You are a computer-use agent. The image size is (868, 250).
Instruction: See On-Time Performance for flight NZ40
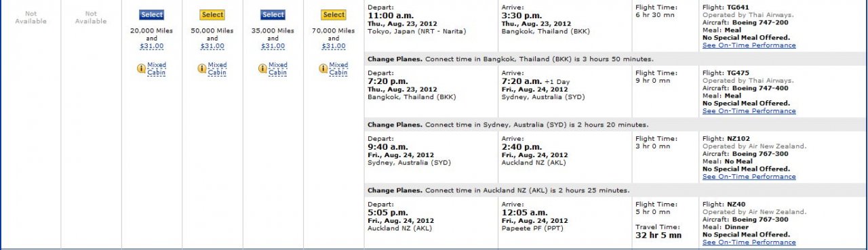coord(749,243)
